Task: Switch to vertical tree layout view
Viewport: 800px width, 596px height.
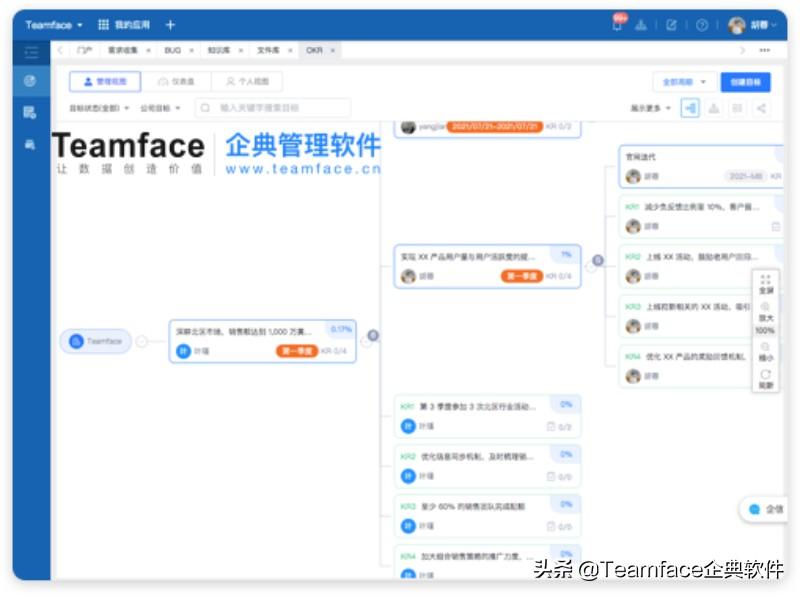Action: click(x=714, y=108)
